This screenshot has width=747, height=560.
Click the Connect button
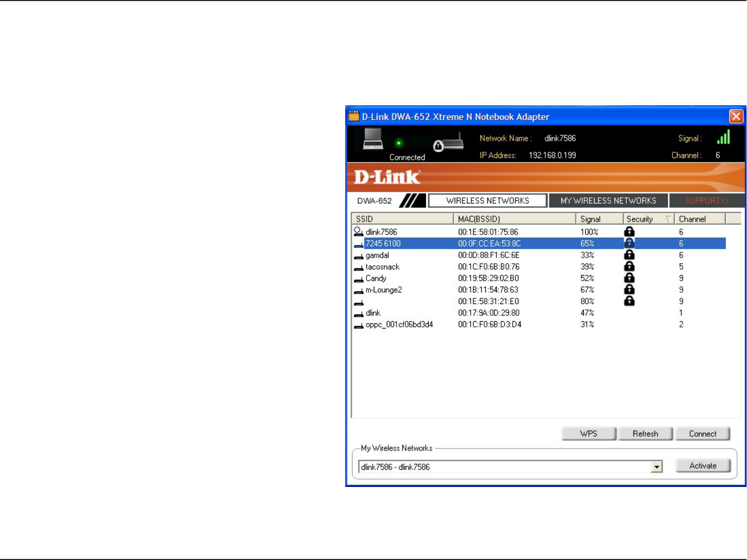click(702, 434)
